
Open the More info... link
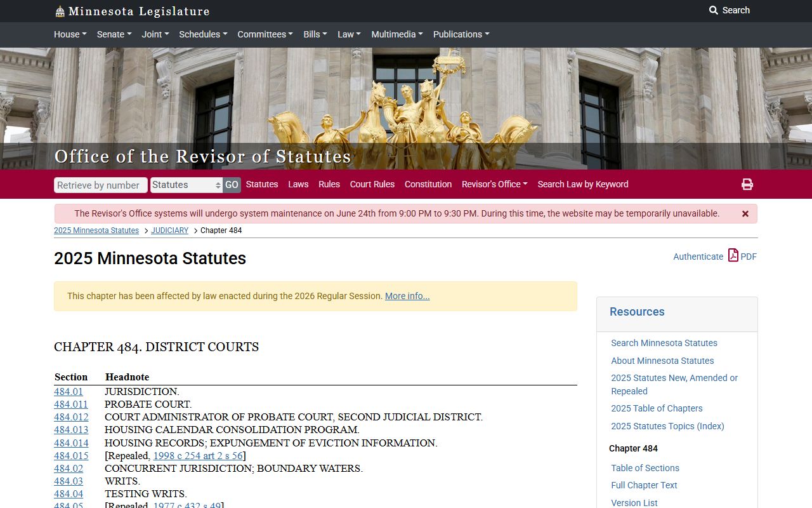click(407, 296)
